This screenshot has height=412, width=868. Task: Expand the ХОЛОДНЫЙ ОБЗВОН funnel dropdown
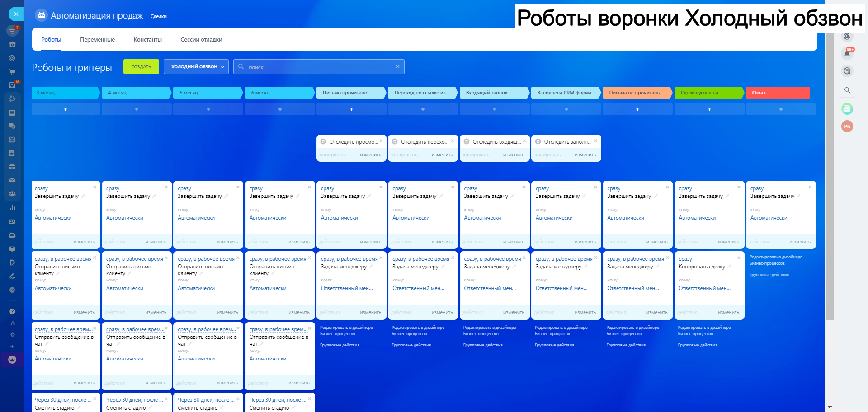point(196,66)
